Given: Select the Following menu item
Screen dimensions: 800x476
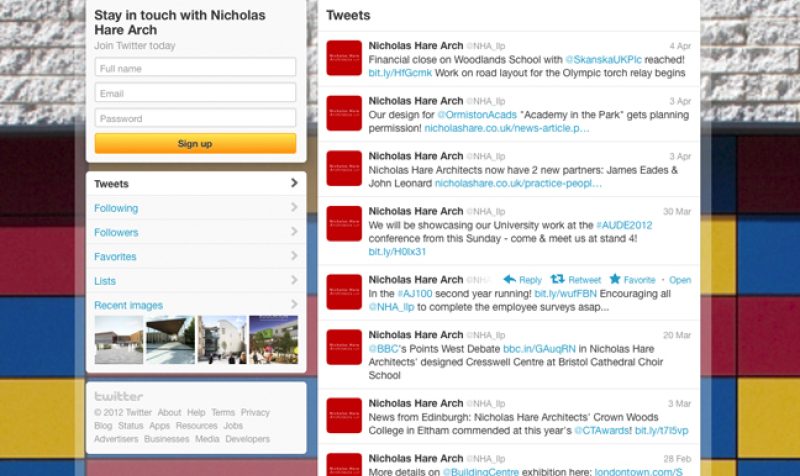Looking at the screenshot, I should (x=196, y=208).
